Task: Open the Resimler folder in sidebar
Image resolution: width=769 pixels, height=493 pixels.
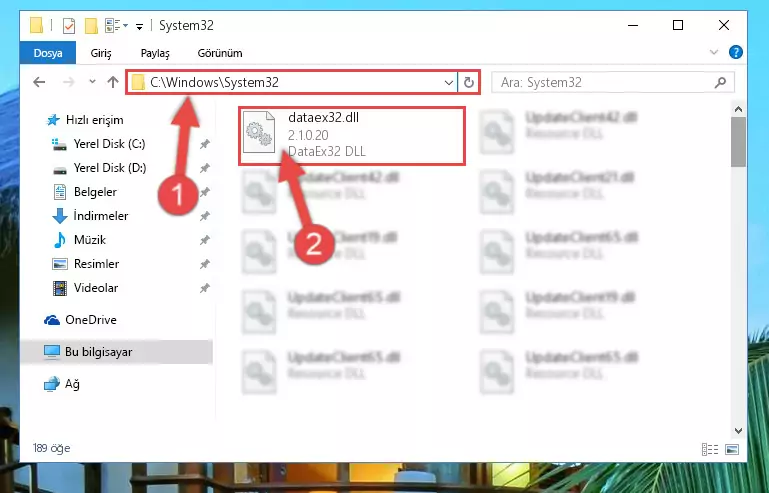Action: tap(96, 264)
